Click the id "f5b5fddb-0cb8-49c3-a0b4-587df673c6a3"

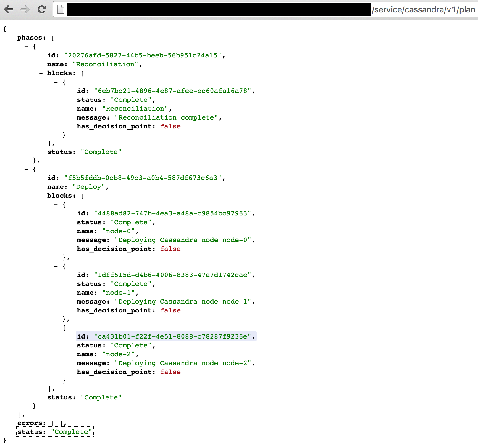pos(143,178)
